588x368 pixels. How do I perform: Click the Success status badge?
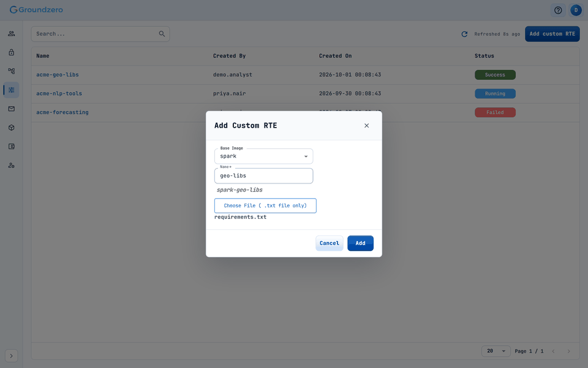click(495, 75)
